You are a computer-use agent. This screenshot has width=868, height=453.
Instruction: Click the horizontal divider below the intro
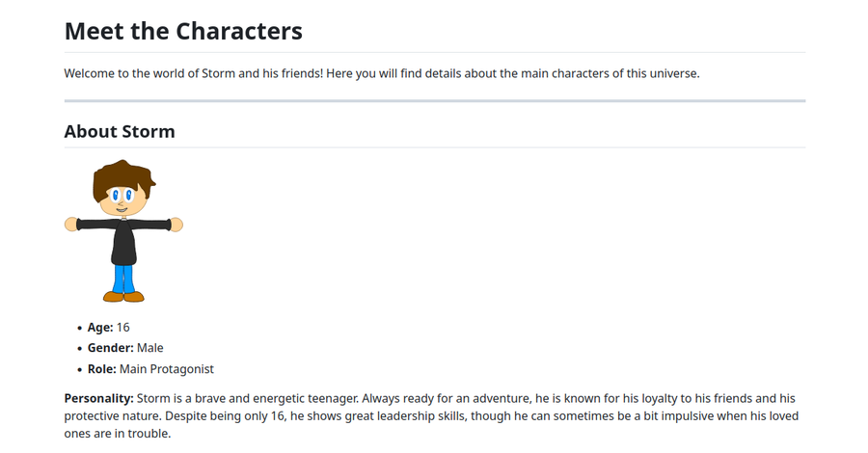pos(434,100)
